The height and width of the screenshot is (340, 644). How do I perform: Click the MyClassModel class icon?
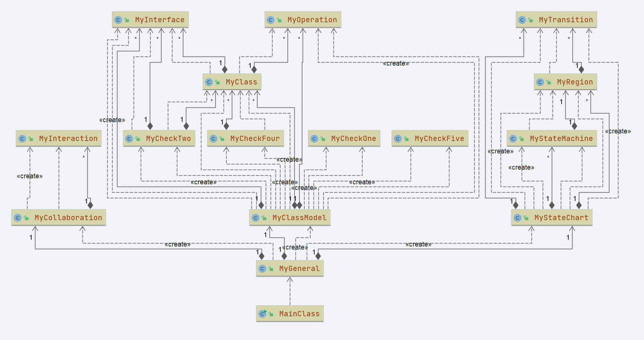click(256, 218)
